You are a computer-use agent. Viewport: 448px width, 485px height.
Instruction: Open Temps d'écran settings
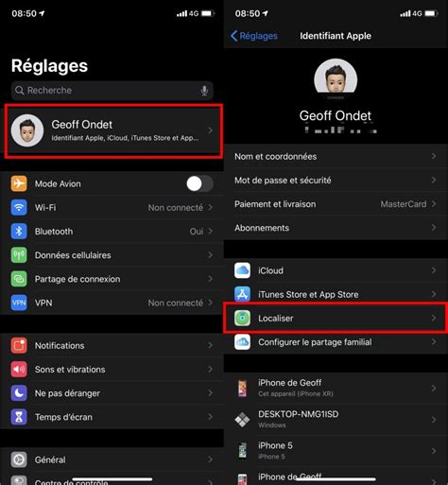coord(112,417)
